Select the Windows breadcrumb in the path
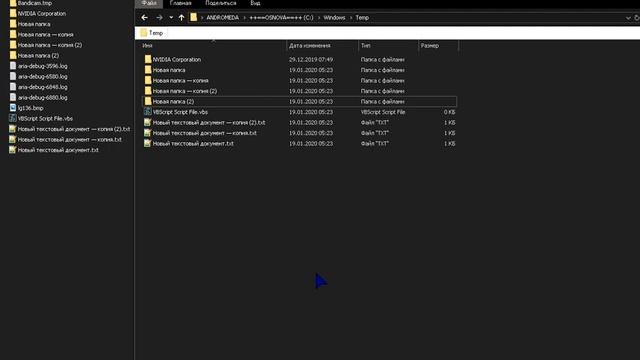The image size is (640, 360). (x=334, y=18)
